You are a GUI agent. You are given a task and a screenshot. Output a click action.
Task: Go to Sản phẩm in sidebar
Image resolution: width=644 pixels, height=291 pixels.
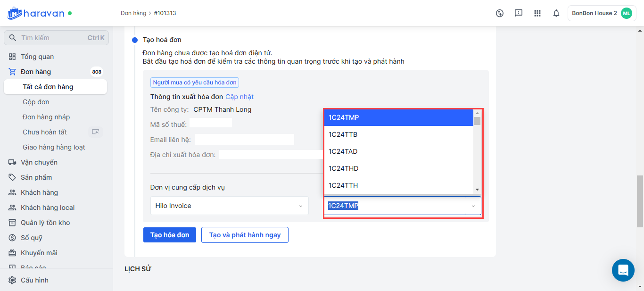click(36, 177)
